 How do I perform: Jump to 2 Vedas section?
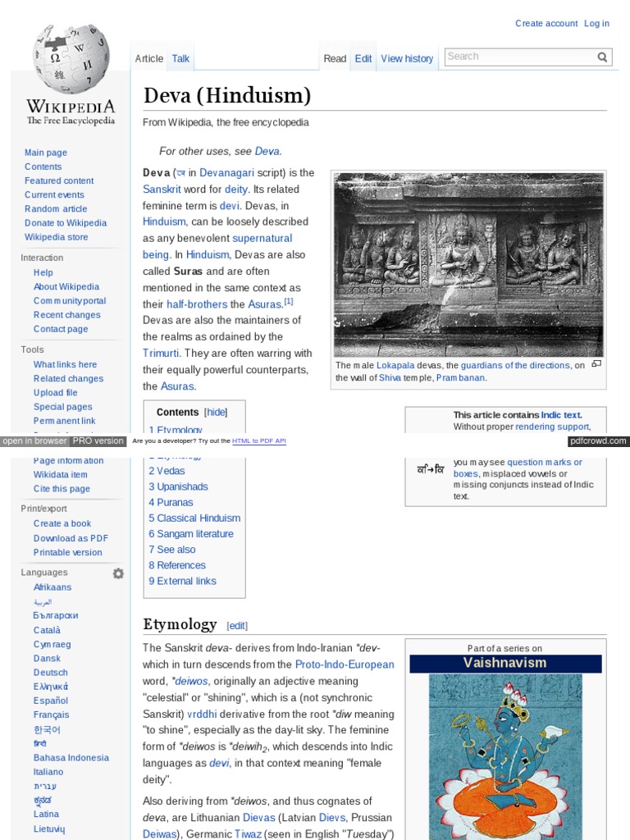pyautogui.click(x=167, y=471)
